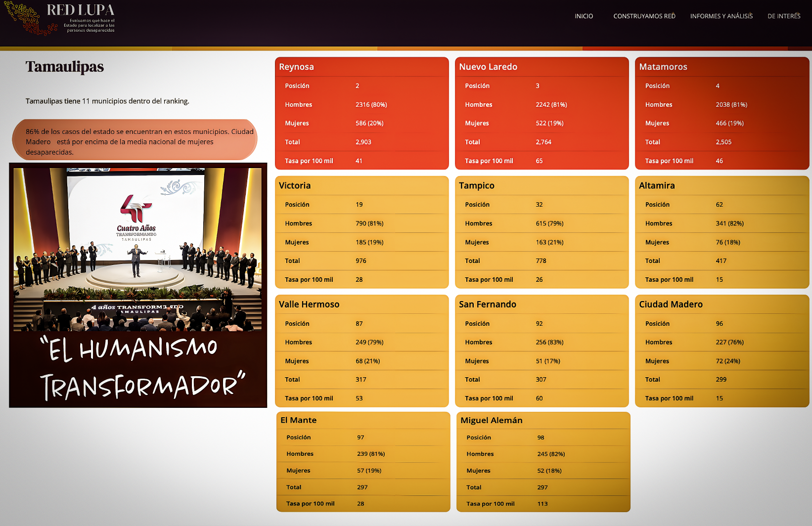Click the RED LUPA site title

pyautogui.click(x=80, y=10)
